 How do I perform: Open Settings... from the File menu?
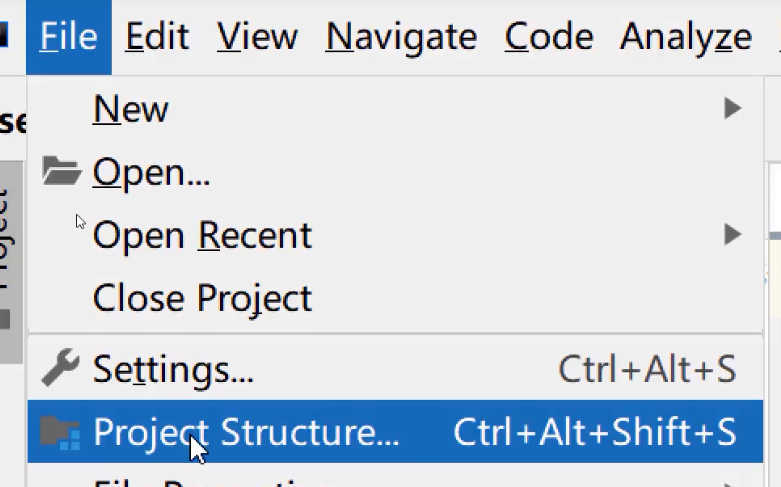pyautogui.click(x=173, y=370)
